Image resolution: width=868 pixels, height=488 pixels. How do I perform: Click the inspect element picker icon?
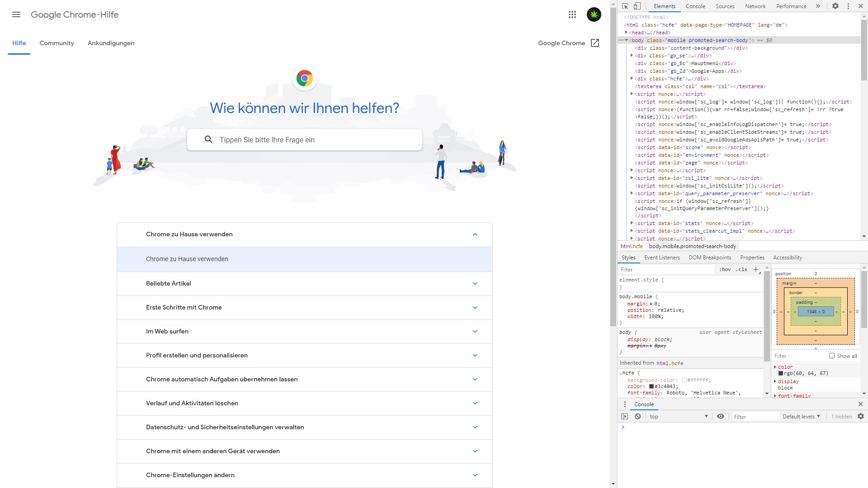coord(625,6)
